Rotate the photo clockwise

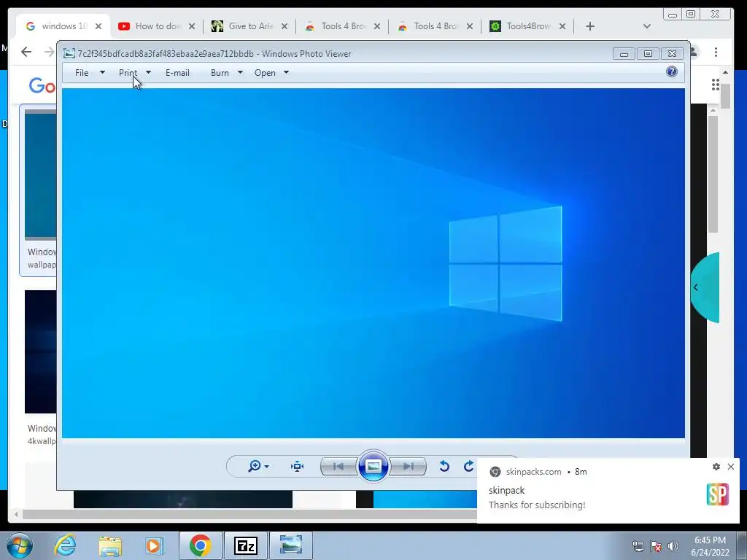(x=469, y=466)
